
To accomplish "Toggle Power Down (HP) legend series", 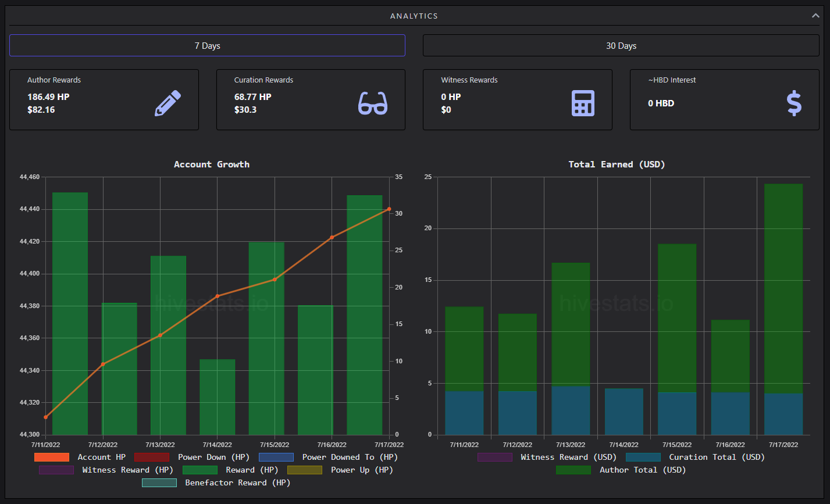I will [192, 457].
